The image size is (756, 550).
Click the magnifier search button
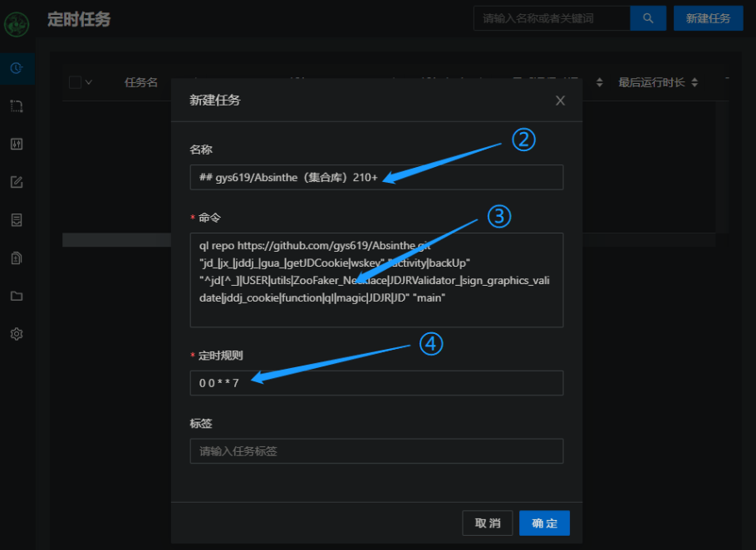[x=648, y=18]
